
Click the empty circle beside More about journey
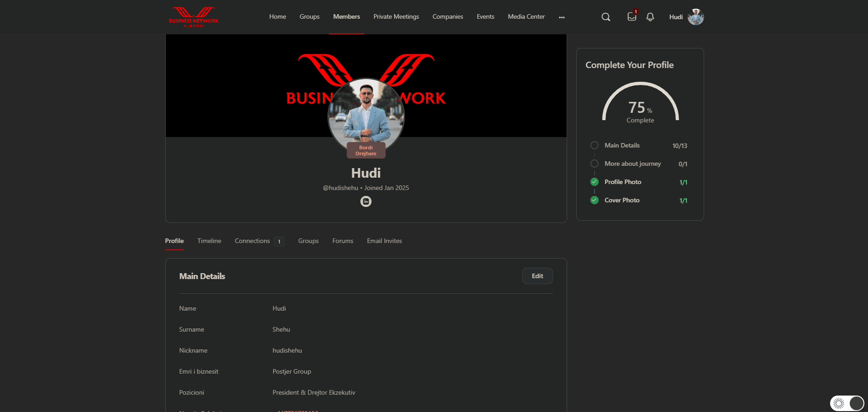pyautogui.click(x=594, y=164)
